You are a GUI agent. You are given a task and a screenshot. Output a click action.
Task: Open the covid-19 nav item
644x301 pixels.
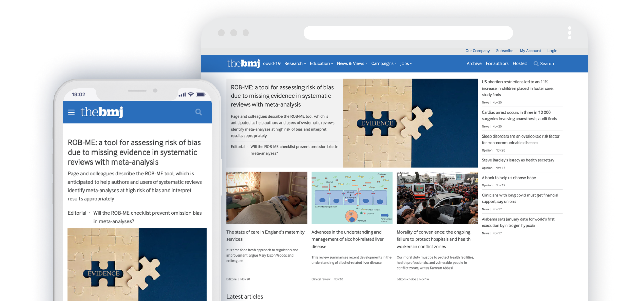tap(272, 64)
